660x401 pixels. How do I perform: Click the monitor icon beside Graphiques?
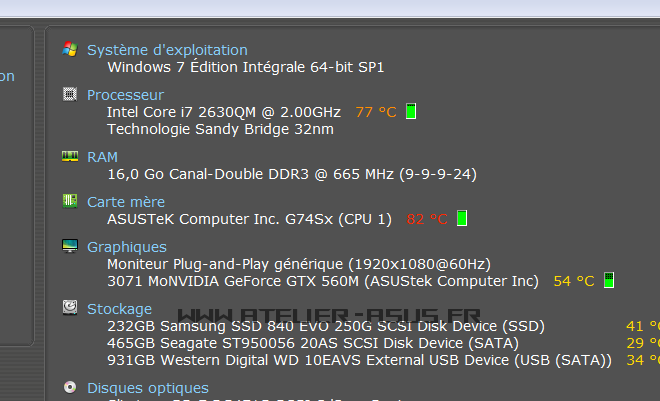pos(70,246)
